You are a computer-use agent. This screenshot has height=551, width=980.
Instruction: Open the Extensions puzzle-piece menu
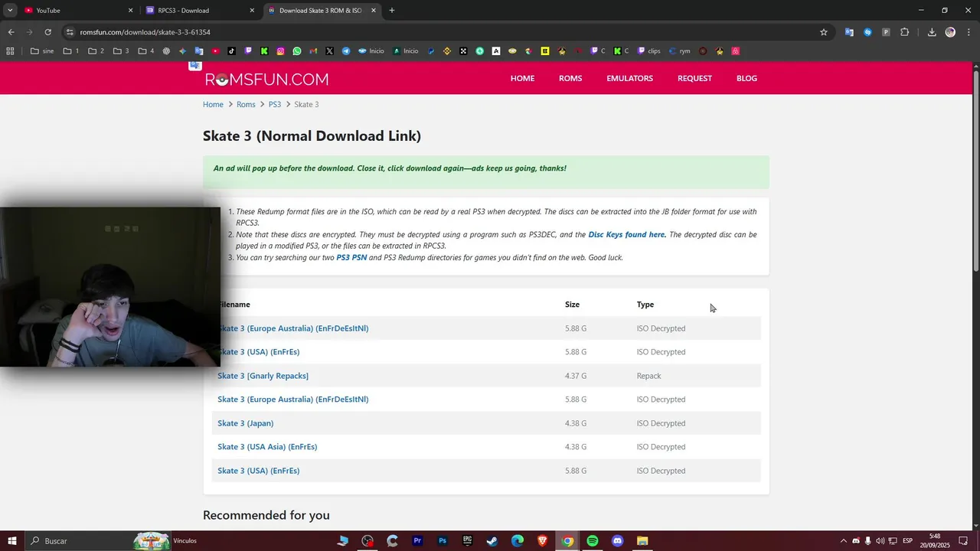(x=904, y=32)
